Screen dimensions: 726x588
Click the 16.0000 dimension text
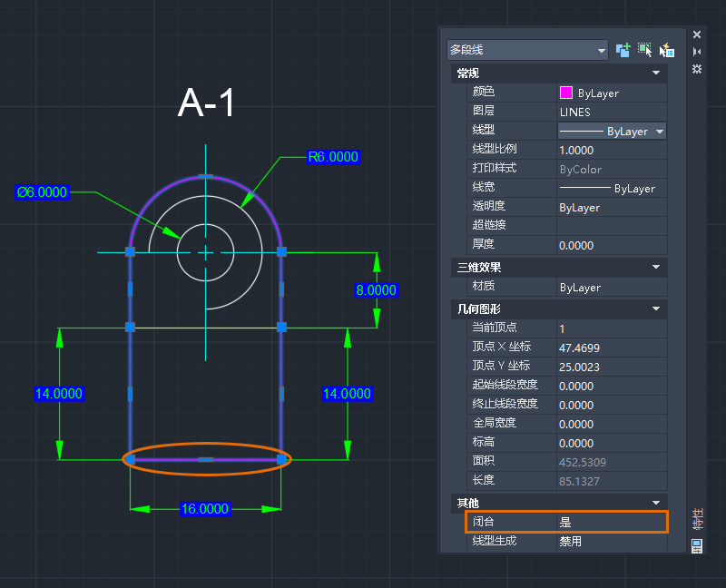coord(205,509)
